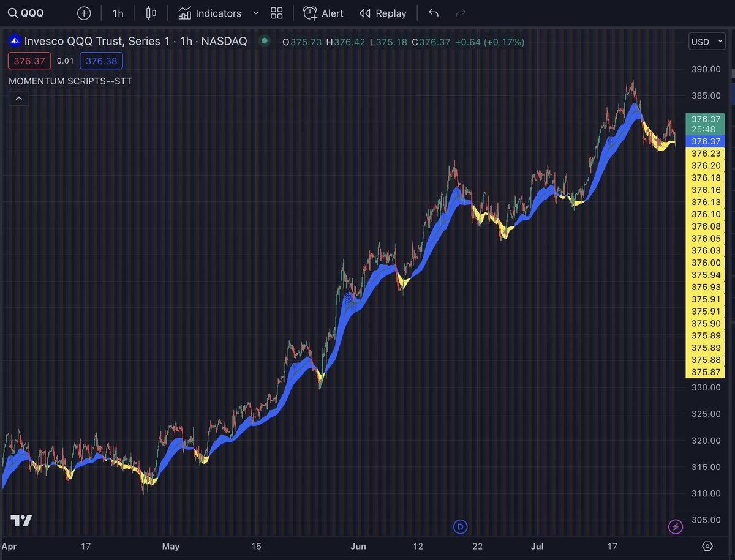Add a symbol with the plus icon
The width and height of the screenshot is (735, 560).
(84, 13)
